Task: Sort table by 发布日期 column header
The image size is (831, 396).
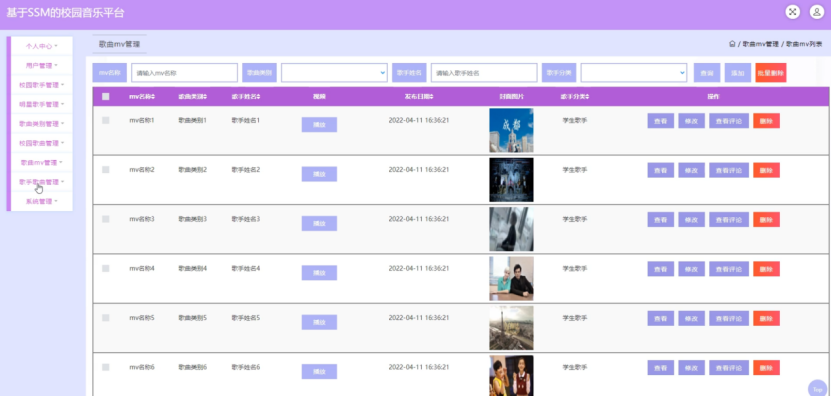Action: [419, 96]
